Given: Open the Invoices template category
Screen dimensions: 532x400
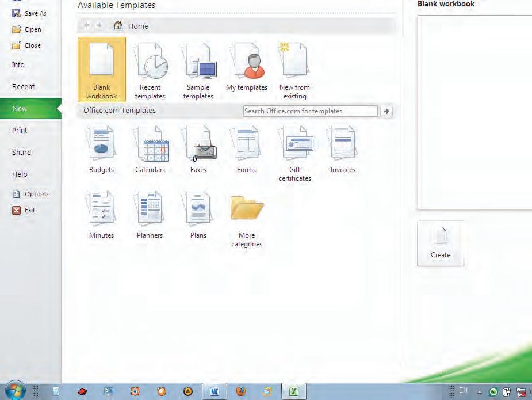Looking at the screenshot, I should (x=343, y=150).
